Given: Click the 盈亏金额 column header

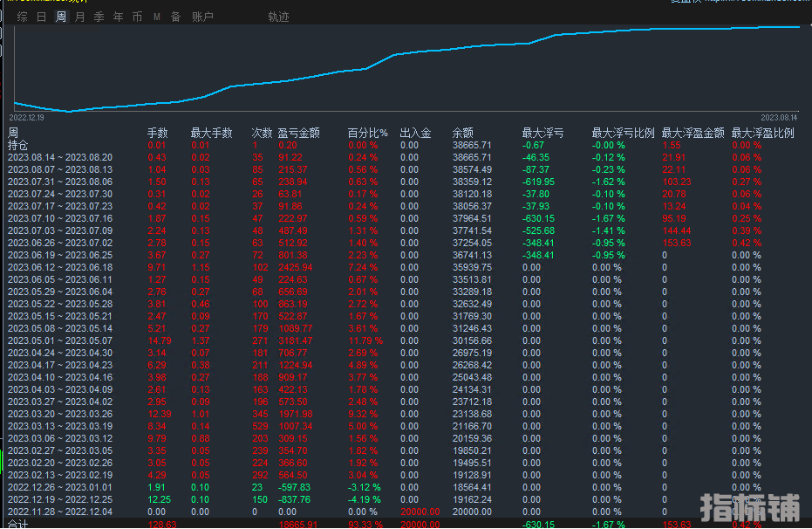Looking at the screenshot, I should pos(298,134).
